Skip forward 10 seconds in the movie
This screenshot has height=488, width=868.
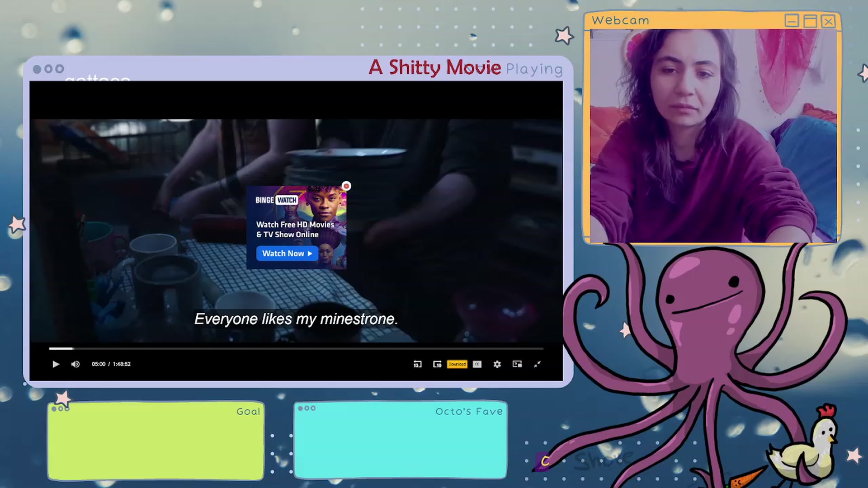(x=437, y=364)
